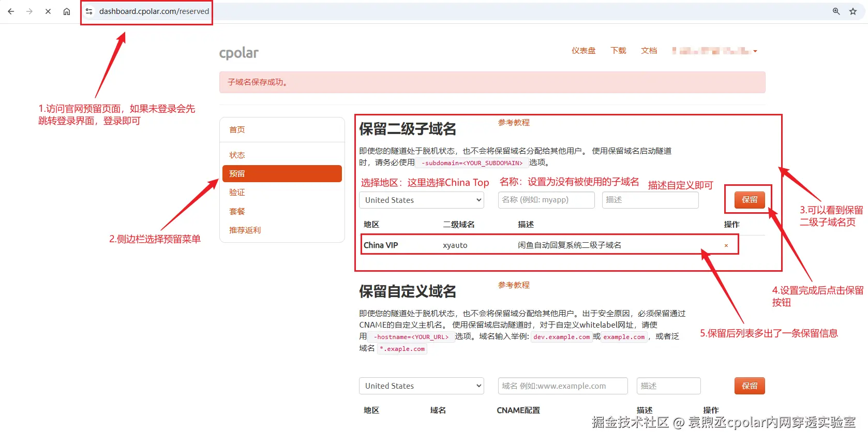This screenshot has width=868, height=442.
Task: Click the dev.example.com code example
Action: pos(561,337)
